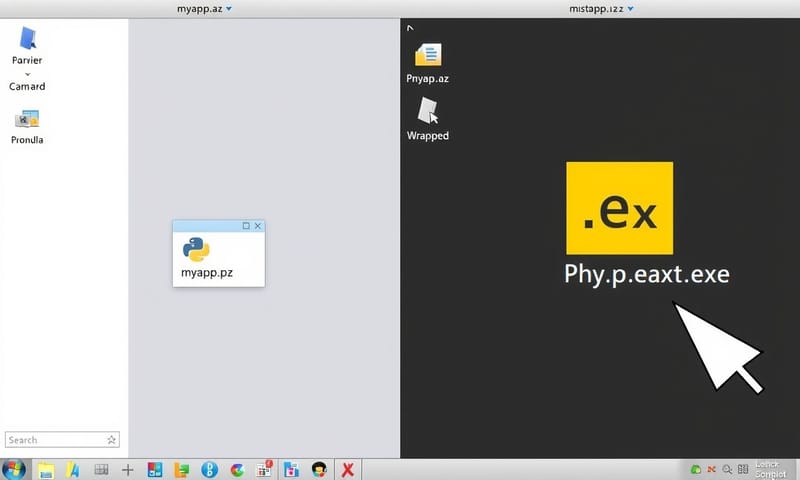The image size is (800, 480).
Task: Open the orange and green document taskbar icon
Action: coord(182,470)
